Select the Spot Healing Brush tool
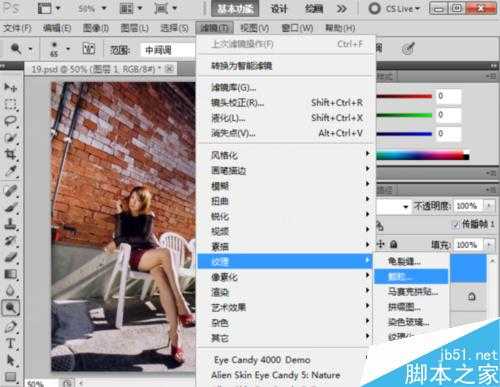Screen dimensions: 500x387 coord(11,191)
